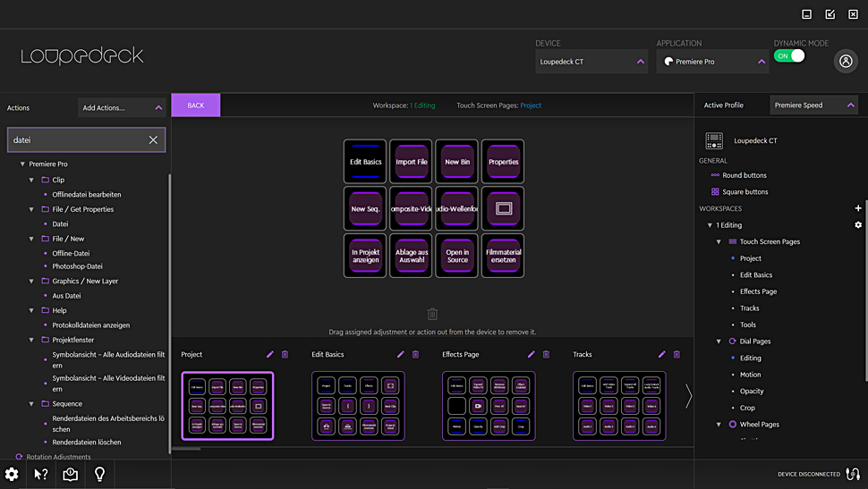This screenshot has width=868, height=489.
Task: Open the help pointer icon
Action: [41, 474]
